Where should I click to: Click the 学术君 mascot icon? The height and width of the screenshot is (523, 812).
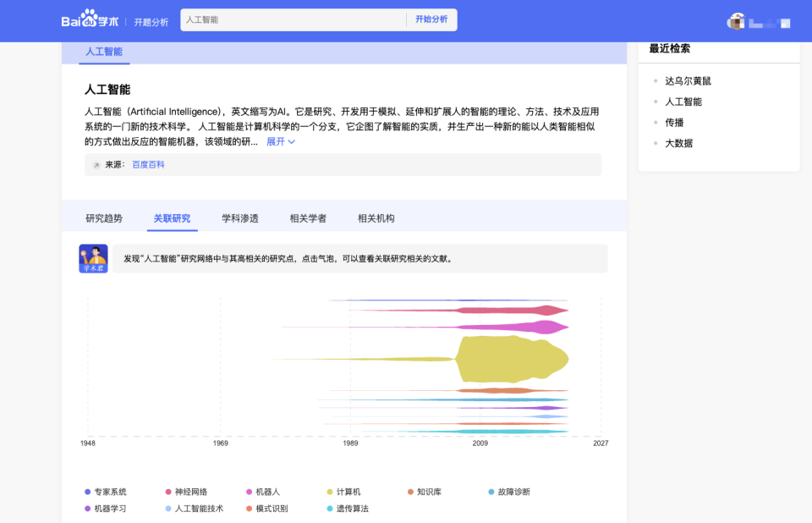(93, 259)
